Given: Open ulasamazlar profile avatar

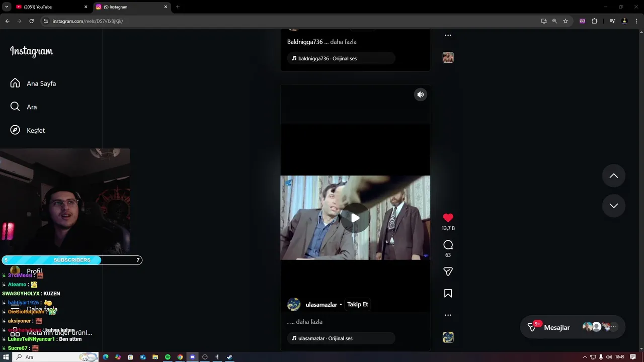Looking at the screenshot, I should click(294, 304).
